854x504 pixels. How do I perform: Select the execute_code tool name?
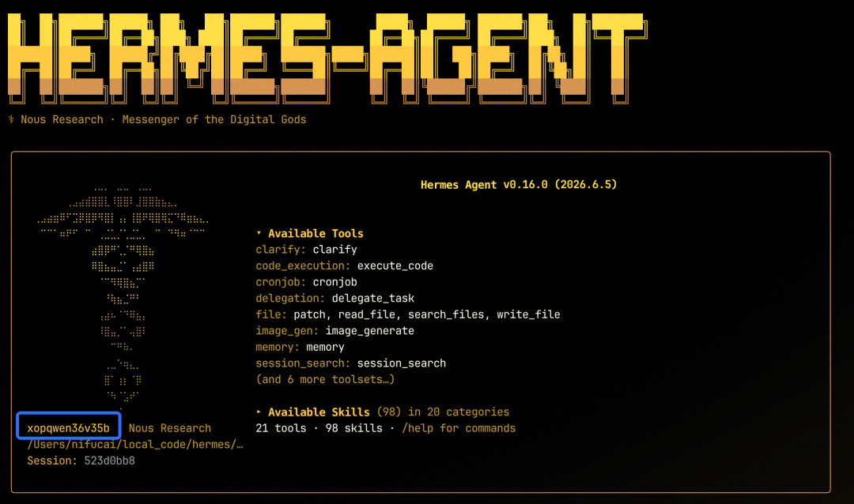click(x=395, y=265)
